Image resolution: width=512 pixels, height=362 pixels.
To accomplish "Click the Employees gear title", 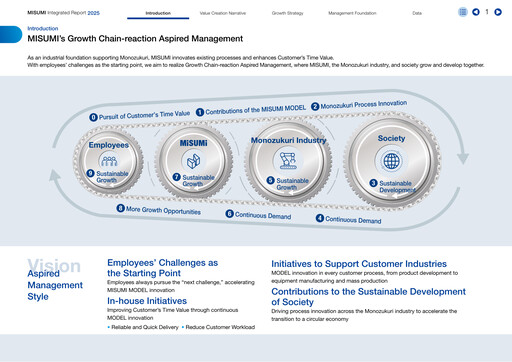I will click(109, 145).
